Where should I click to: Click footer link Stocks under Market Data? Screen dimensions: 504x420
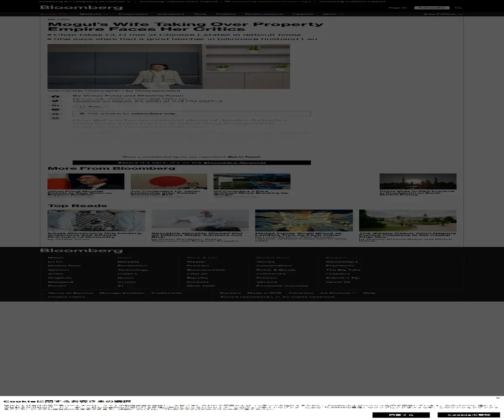pyautogui.click(x=265, y=262)
